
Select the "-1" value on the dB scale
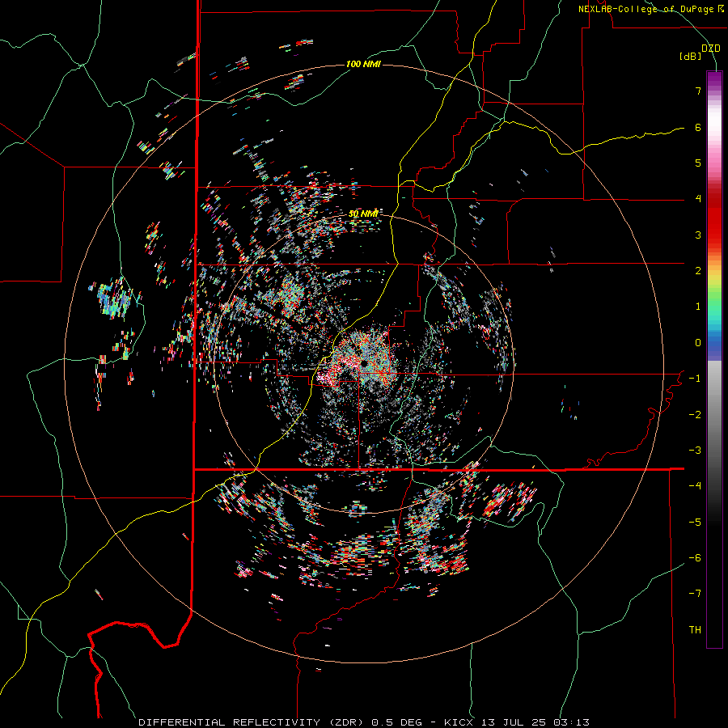tap(695, 379)
